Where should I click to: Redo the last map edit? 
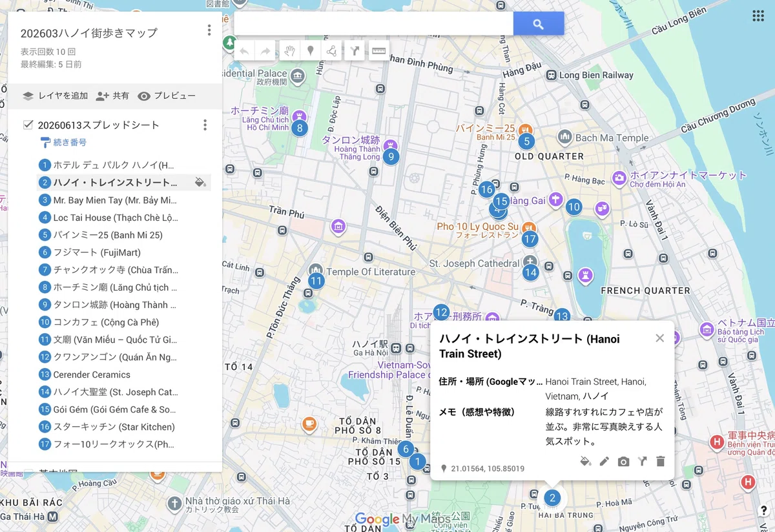(265, 51)
